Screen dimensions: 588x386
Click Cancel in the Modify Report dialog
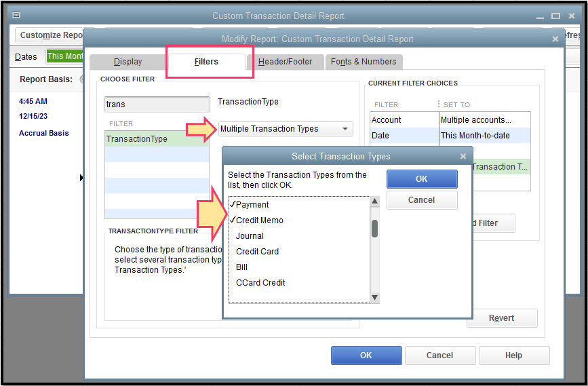point(440,355)
